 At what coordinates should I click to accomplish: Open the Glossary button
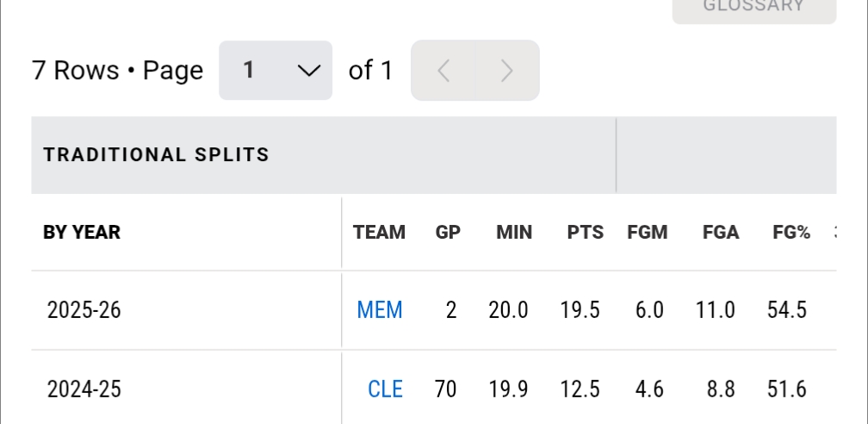753,7
